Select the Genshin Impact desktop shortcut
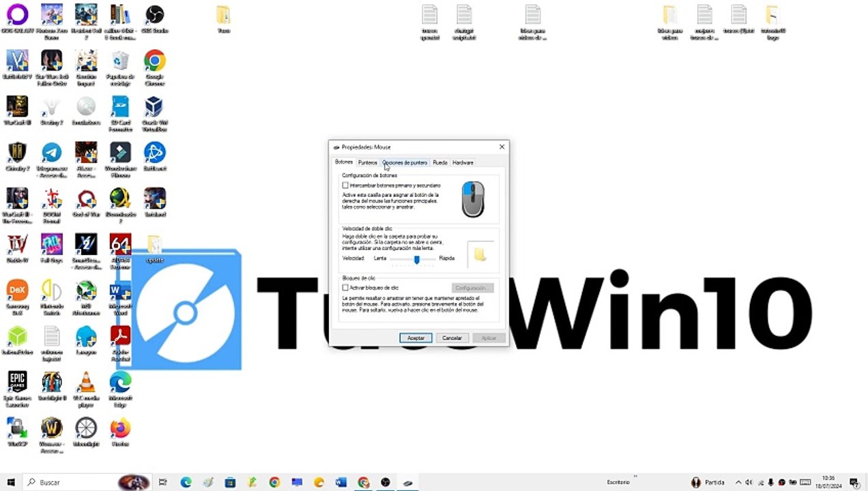This screenshot has height=491, width=868. click(x=86, y=68)
